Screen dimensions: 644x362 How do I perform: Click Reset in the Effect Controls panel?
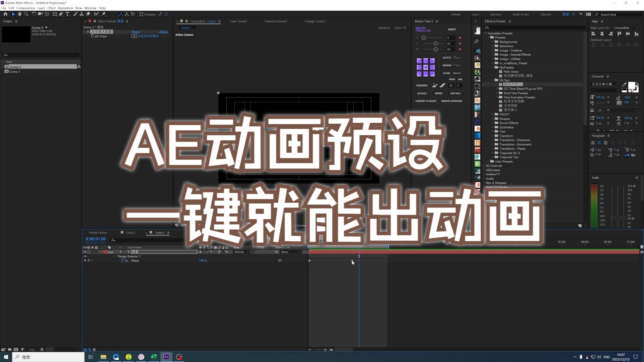135,32
